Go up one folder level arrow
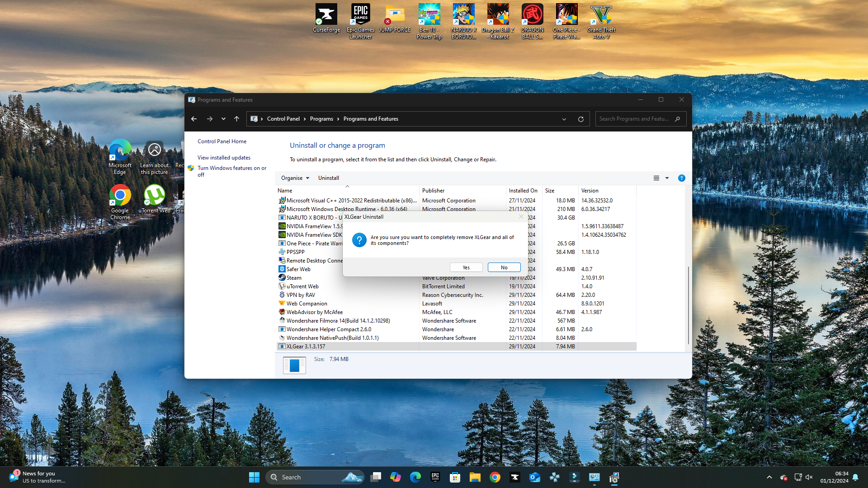868x488 pixels. point(236,119)
